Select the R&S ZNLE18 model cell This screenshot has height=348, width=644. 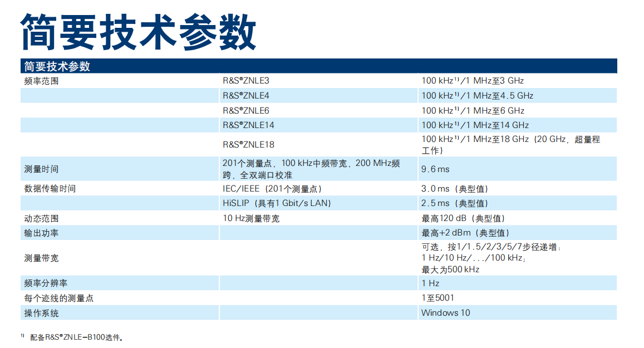(x=248, y=145)
